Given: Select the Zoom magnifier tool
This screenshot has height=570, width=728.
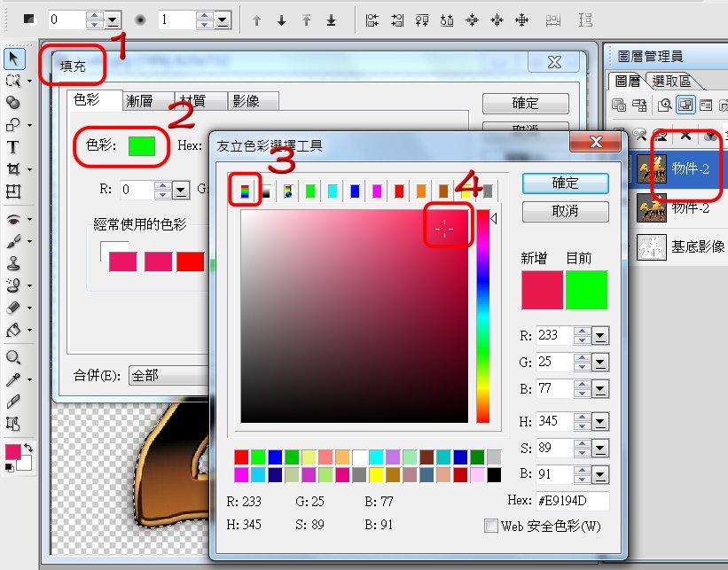Looking at the screenshot, I should click(x=13, y=357).
